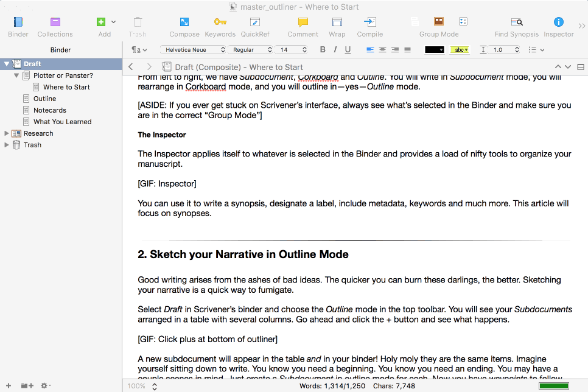Go back in editor history

[130, 67]
